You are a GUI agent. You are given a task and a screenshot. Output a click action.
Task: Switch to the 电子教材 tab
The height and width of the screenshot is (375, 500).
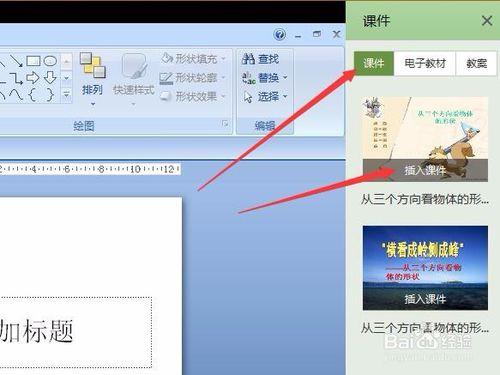425,63
